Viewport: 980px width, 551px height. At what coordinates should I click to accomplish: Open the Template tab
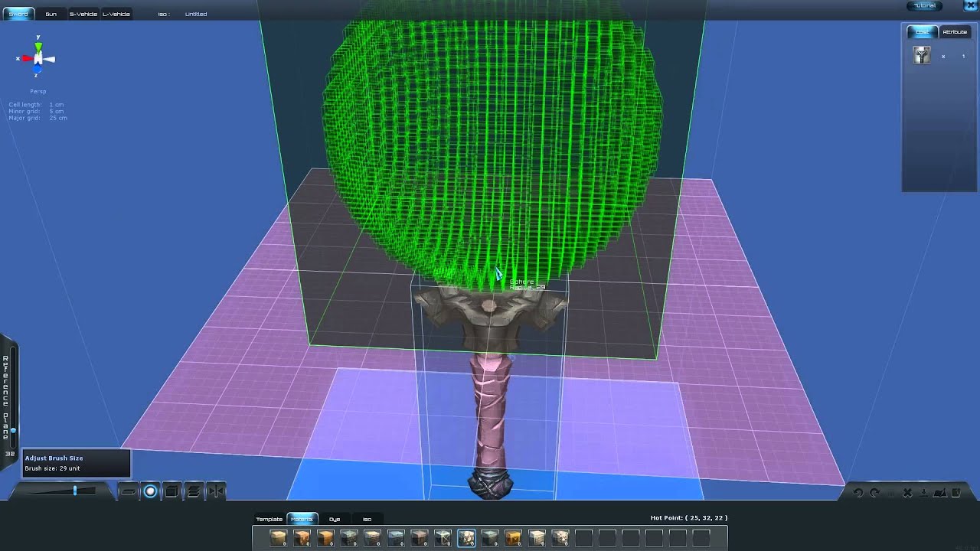pos(269,519)
